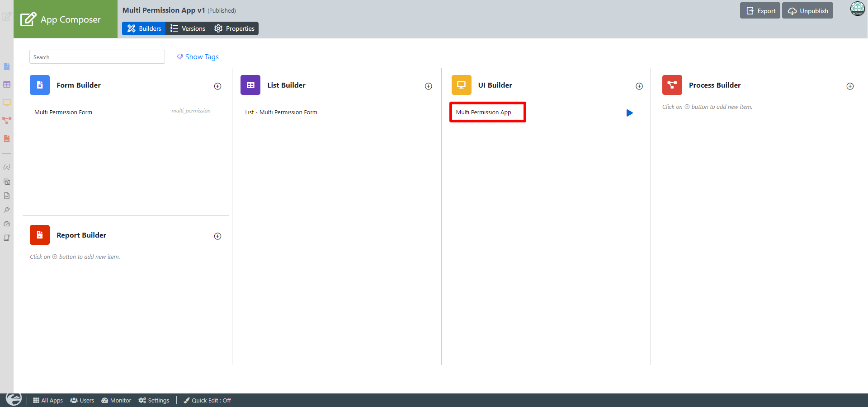Switch to the Versions tab

188,28
